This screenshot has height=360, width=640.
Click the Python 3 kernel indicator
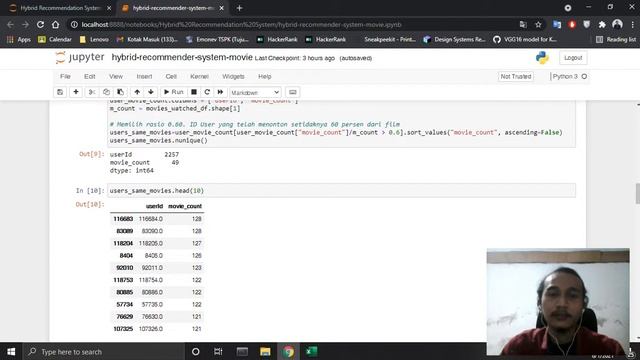(569, 76)
